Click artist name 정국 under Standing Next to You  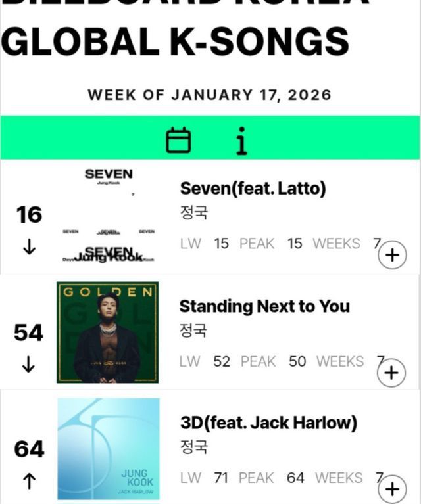click(x=193, y=331)
